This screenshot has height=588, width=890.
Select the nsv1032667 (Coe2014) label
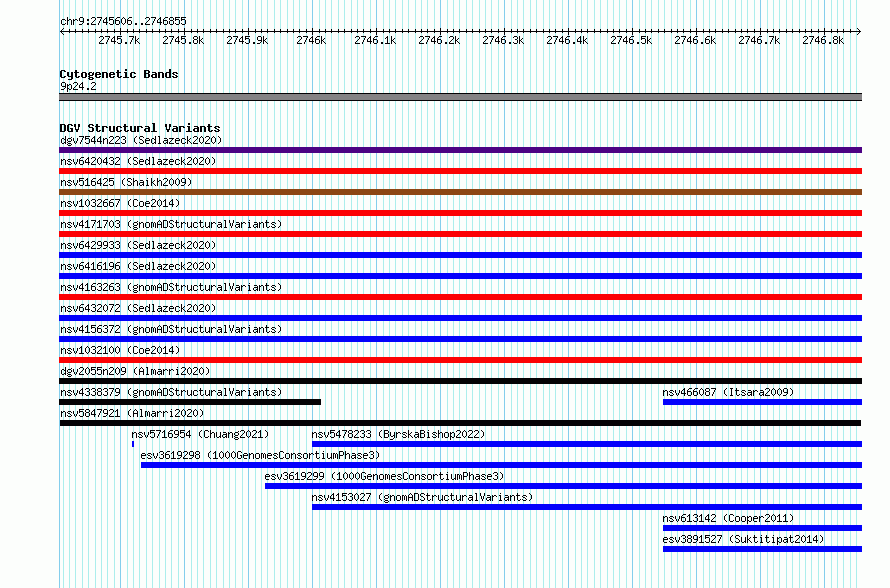coord(120,203)
